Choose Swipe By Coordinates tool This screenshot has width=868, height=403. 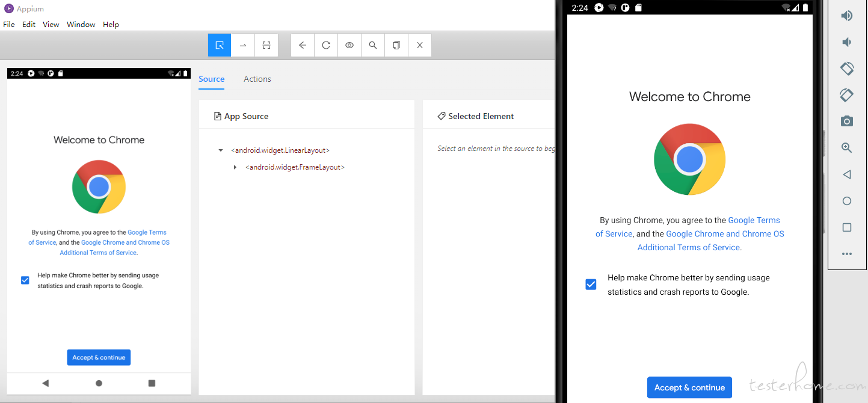(x=243, y=45)
